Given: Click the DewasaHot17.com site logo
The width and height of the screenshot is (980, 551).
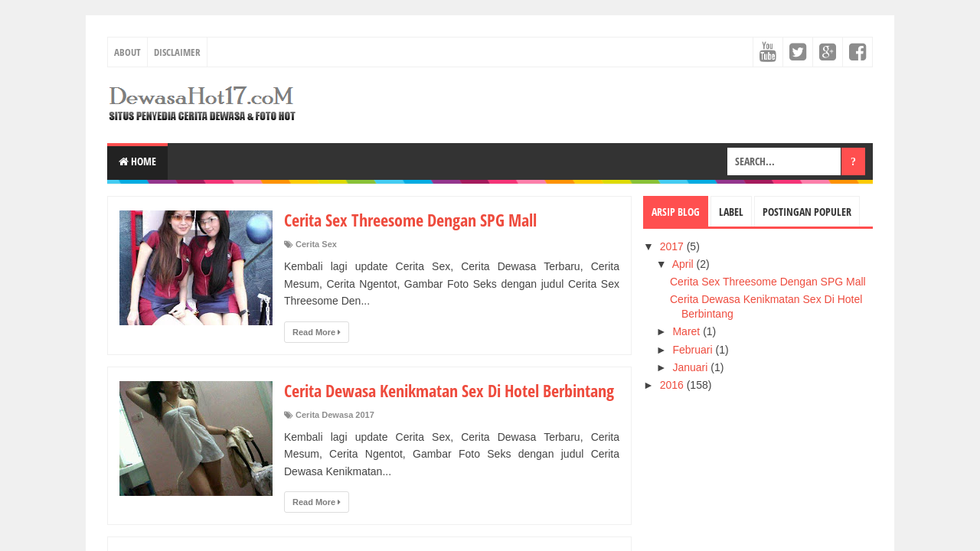Looking at the screenshot, I should (202, 103).
